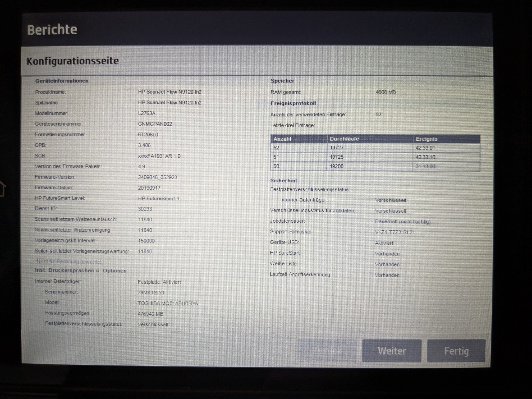Viewport: 532px width, 399px height.
Task: Select the Dienst-ID value 30293
Action: 145,209
